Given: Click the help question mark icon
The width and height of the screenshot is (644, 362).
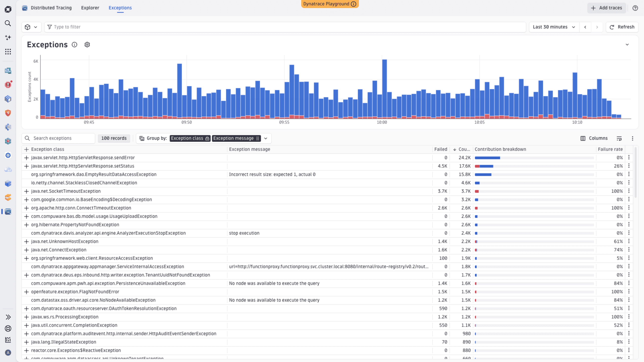Looking at the screenshot, I should tap(635, 8).
